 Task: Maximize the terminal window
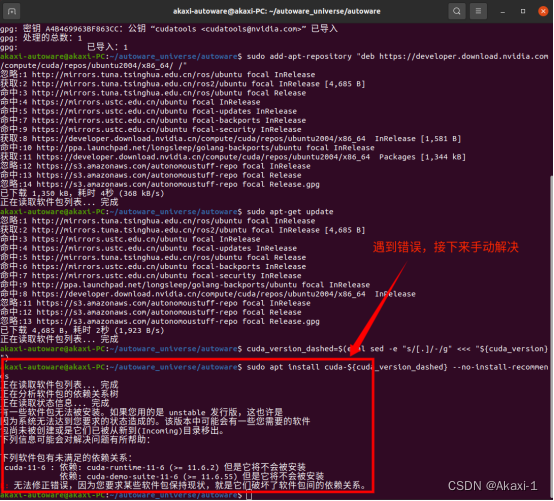[523, 11]
